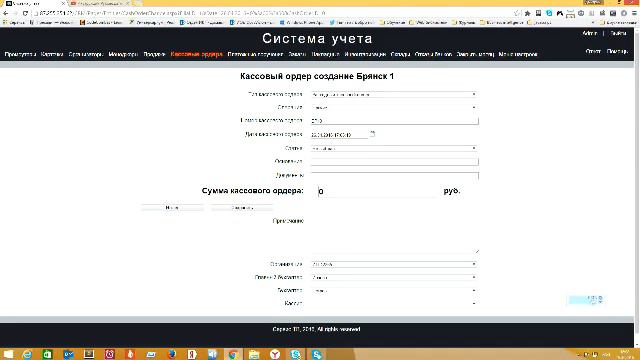Expand the Статья dropdown
The height and width of the screenshot is (360, 640).
pos(394,148)
